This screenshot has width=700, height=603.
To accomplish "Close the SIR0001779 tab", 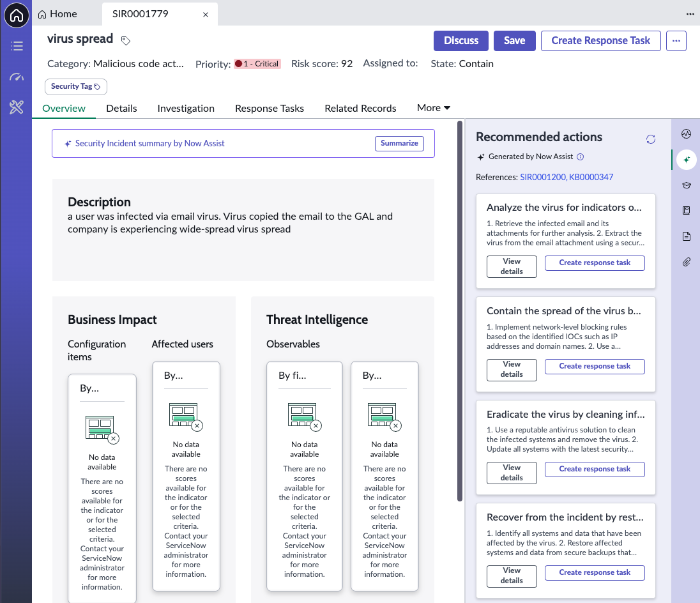I will tap(206, 15).
